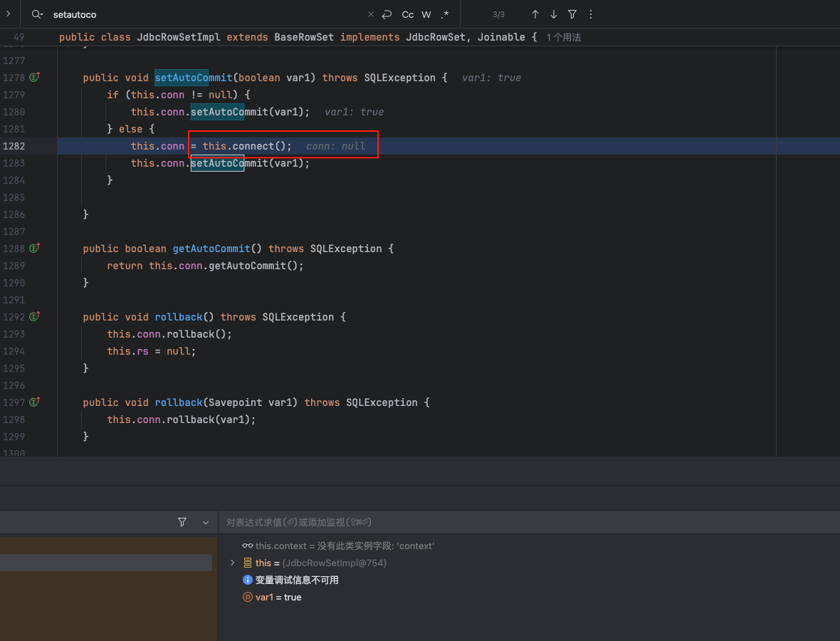The height and width of the screenshot is (641, 840).
Task: Expand replace field chevron at top-left
Action: [x=8, y=14]
